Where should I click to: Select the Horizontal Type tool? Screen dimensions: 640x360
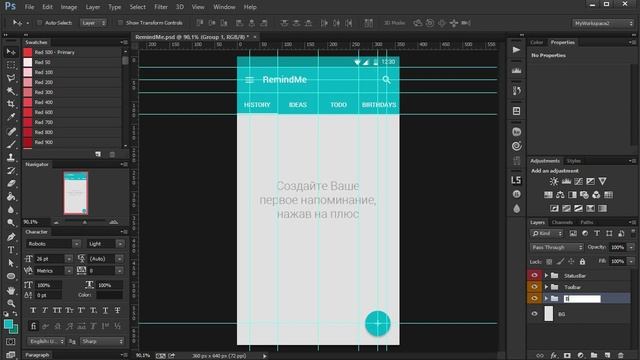tap(11, 250)
